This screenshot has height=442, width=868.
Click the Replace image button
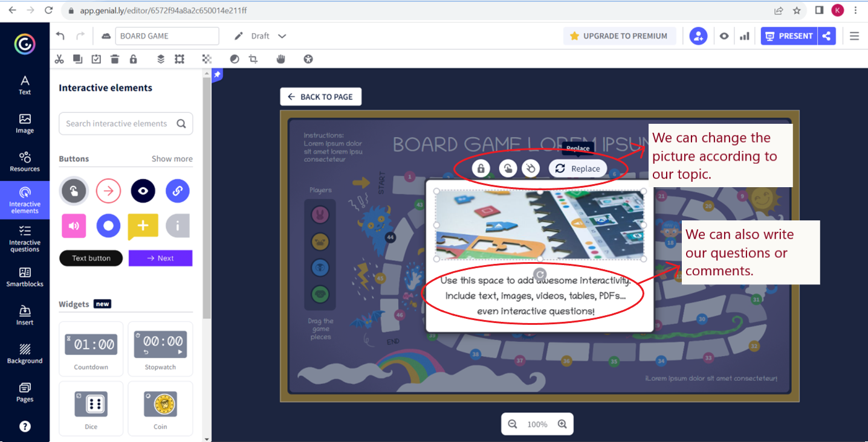[578, 168]
